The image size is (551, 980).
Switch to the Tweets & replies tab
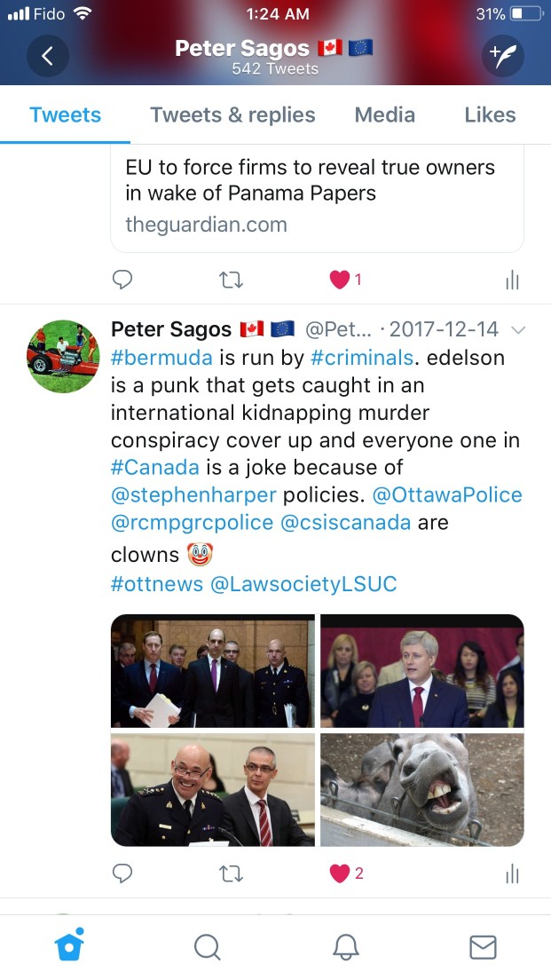(x=232, y=115)
